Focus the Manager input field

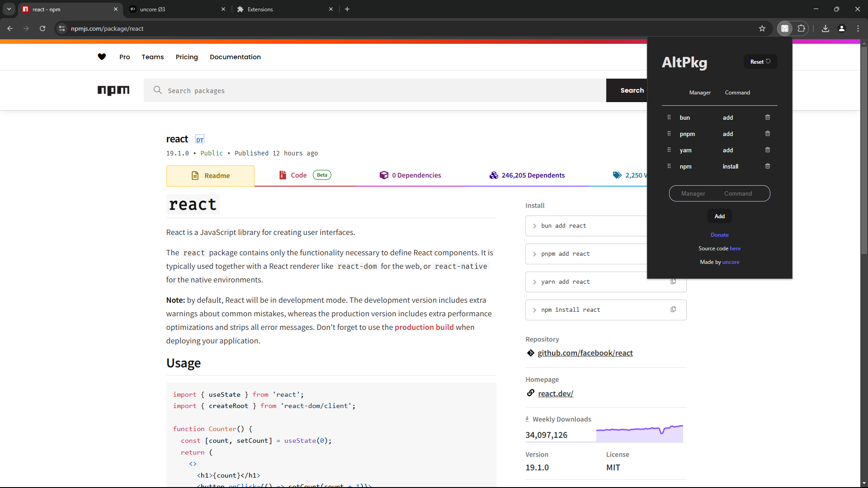pos(693,194)
